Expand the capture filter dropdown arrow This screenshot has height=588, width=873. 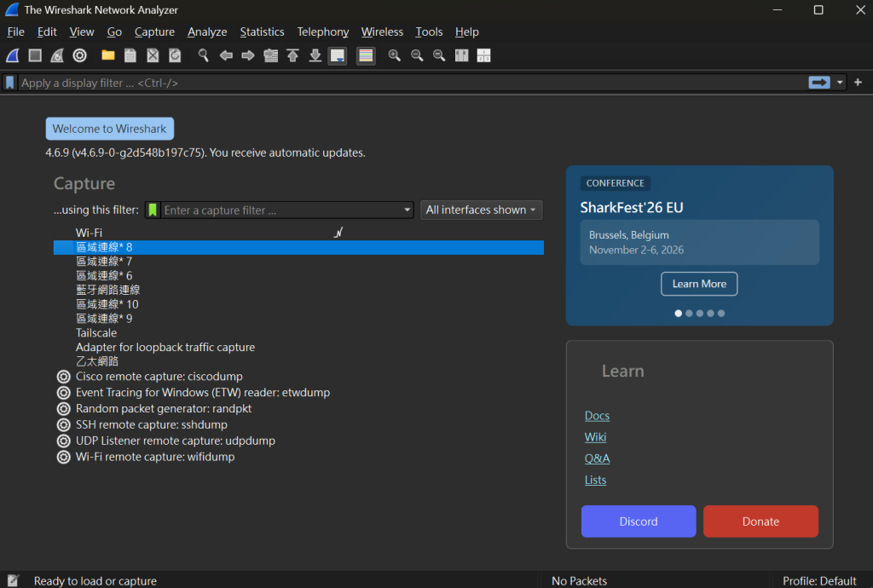click(x=407, y=210)
